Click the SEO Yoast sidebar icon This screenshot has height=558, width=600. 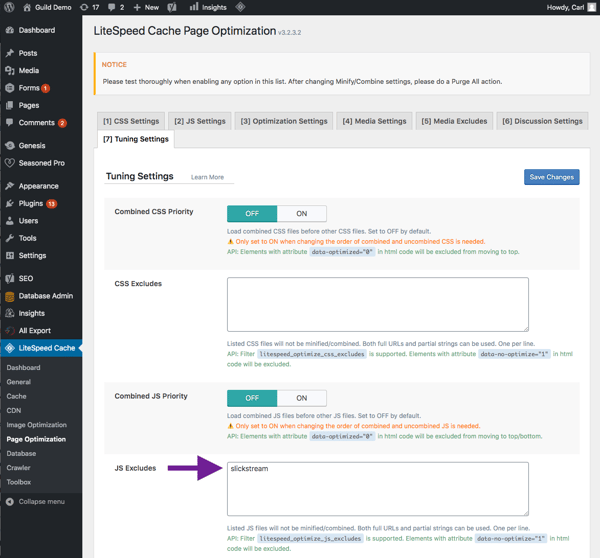10,279
